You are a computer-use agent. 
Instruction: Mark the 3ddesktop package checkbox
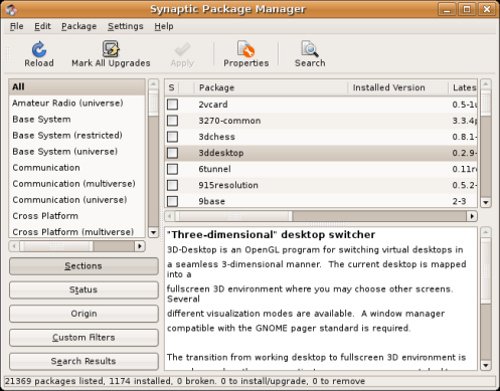172,153
